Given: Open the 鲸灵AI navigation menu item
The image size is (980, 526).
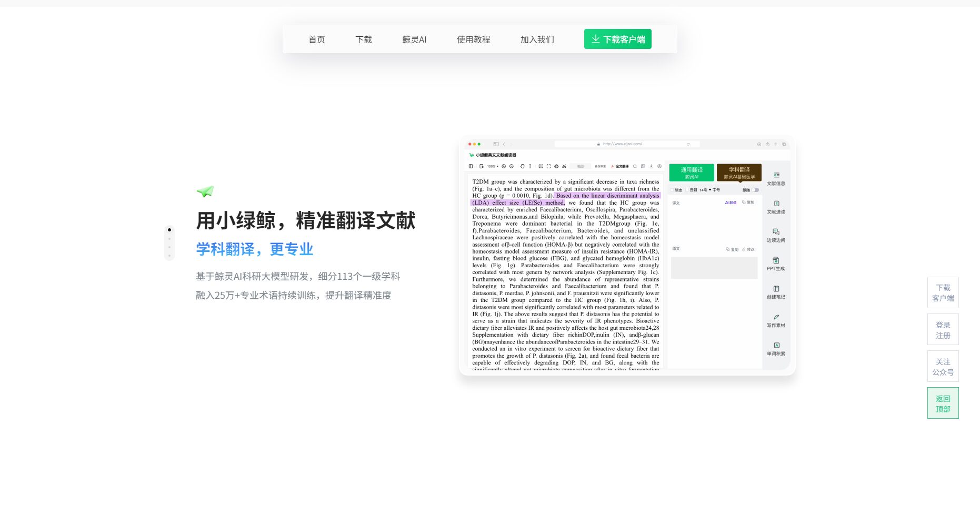Looking at the screenshot, I should (x=414, y=39).
